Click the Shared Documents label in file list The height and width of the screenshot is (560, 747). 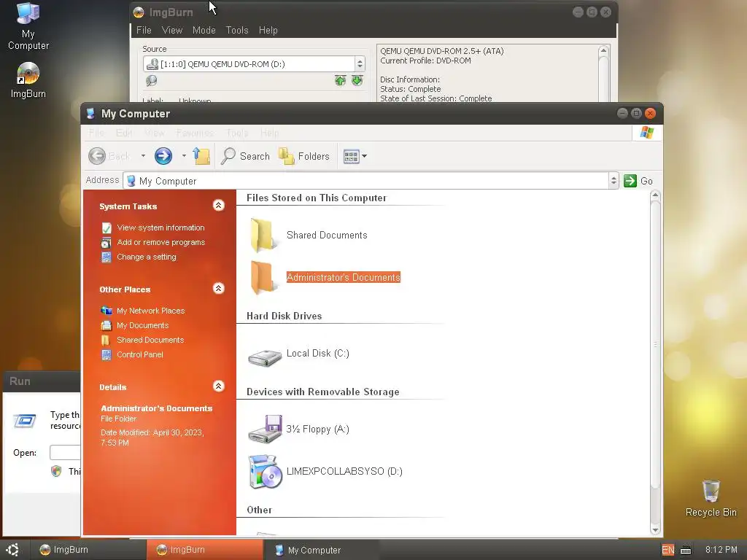click(x=327, y=235)
